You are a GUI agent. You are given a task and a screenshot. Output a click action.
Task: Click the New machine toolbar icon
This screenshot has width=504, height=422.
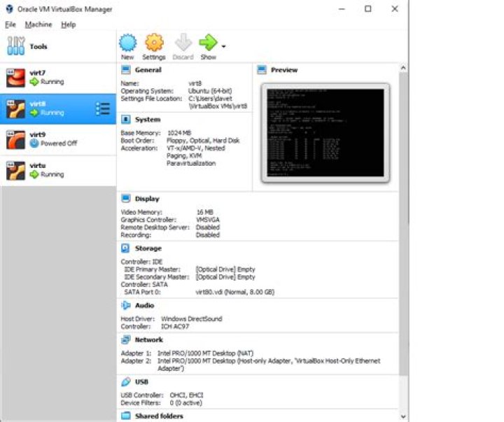[x=127, y=43]
